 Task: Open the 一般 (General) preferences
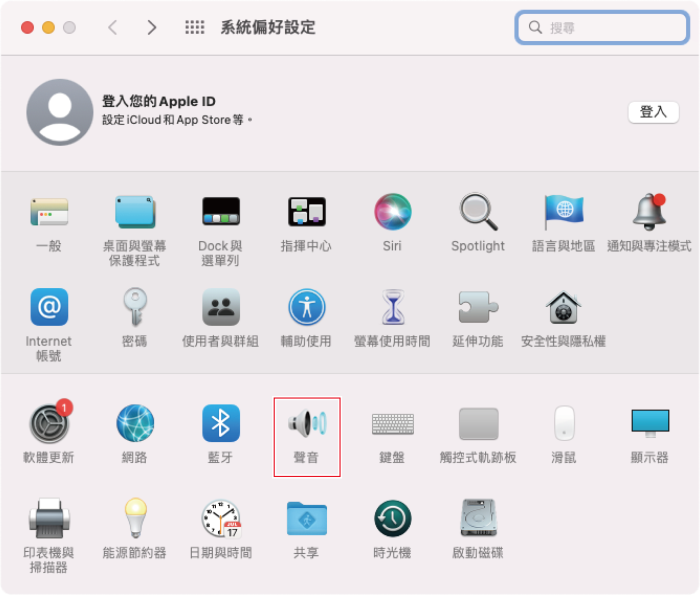coord(49,212)
